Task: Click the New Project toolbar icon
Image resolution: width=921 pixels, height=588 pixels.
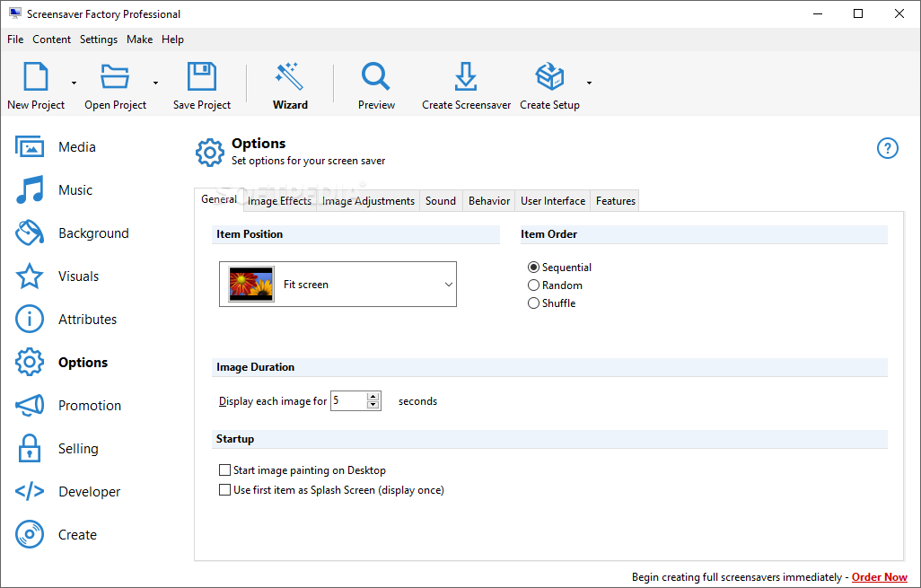Action: click(x=35, y=76)
